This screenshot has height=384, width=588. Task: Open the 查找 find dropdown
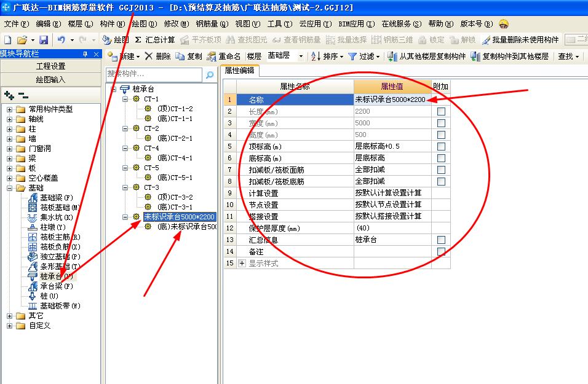568,57
